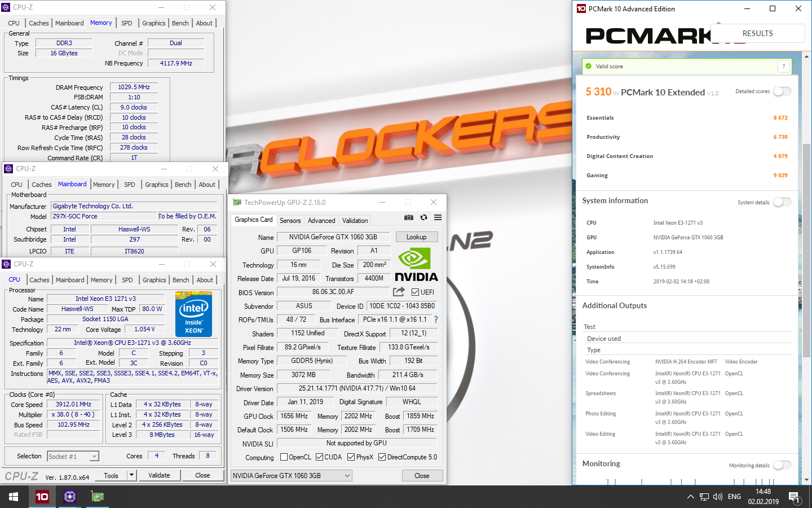Open the CPU-Z Tools dropdown arrow

pos(132,475)
